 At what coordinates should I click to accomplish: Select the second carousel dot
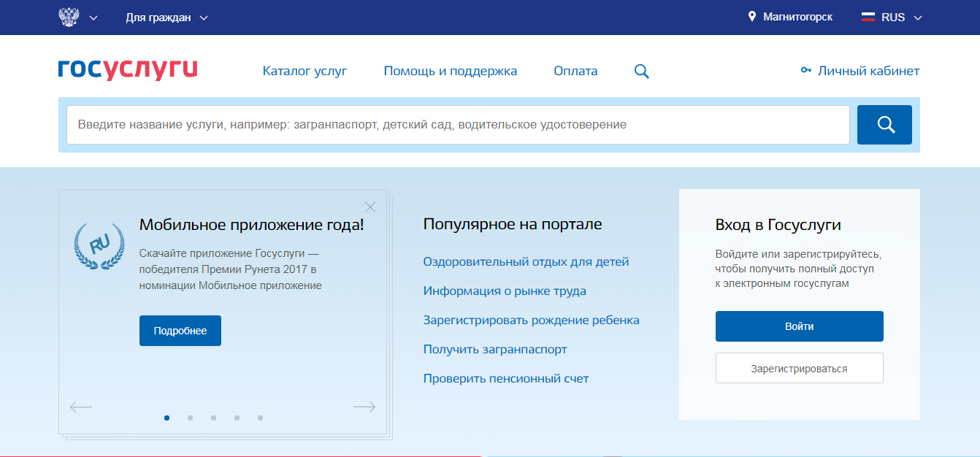(x=190, y=418)
